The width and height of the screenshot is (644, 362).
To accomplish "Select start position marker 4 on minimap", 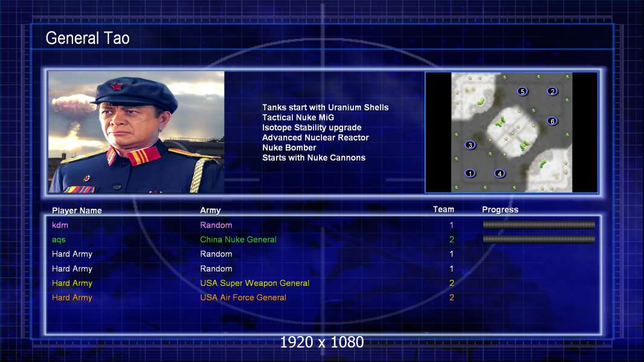I will pos(500,173).
